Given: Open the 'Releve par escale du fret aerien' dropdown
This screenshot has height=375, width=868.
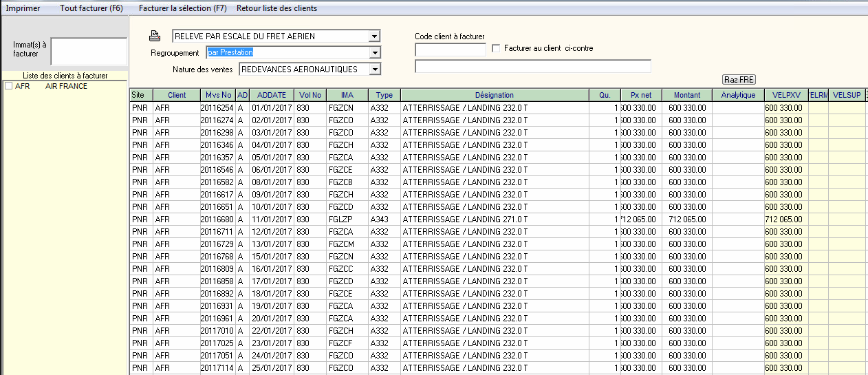Looking at the screenshot, I should tap(374, 36).
